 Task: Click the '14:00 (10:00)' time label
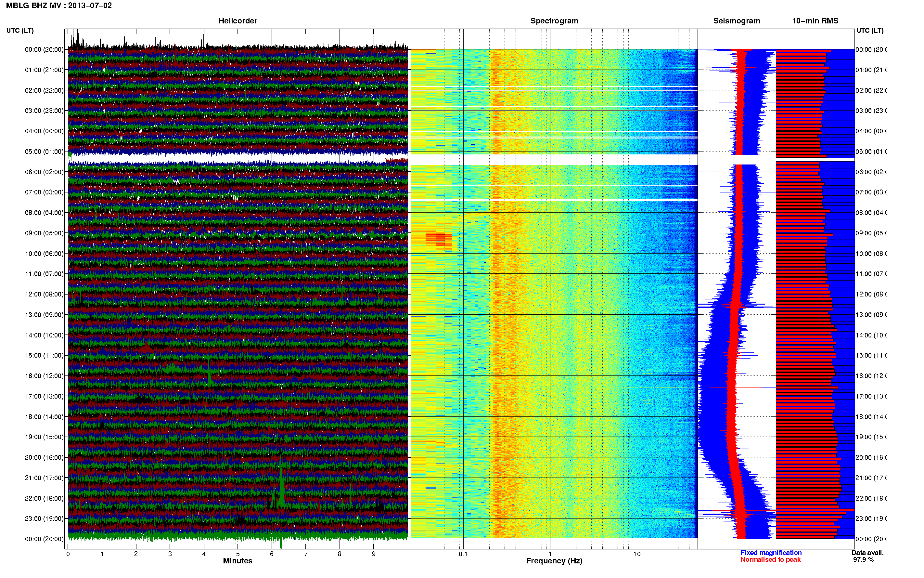click(44, 335)
